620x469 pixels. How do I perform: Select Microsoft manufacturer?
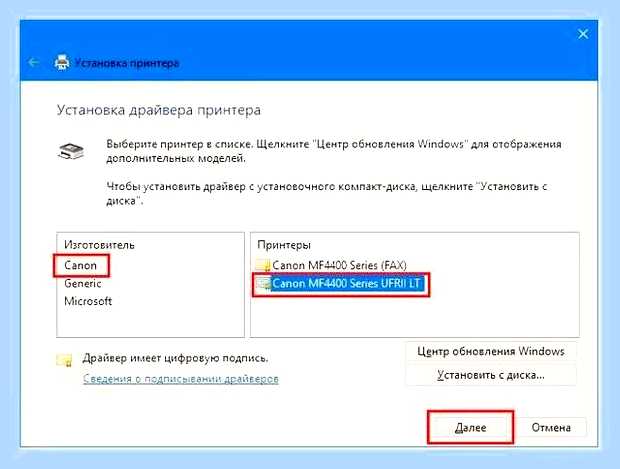88,301
